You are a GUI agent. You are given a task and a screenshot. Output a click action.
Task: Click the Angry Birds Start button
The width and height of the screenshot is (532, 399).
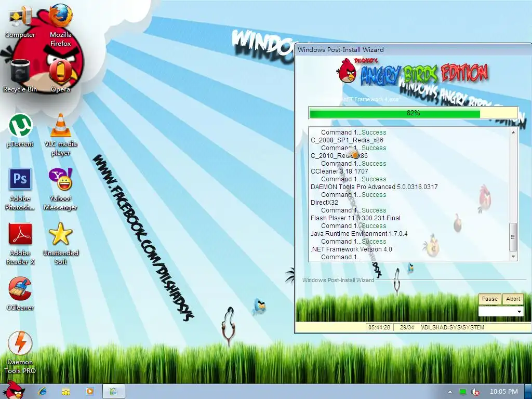[x=14, y=390]
